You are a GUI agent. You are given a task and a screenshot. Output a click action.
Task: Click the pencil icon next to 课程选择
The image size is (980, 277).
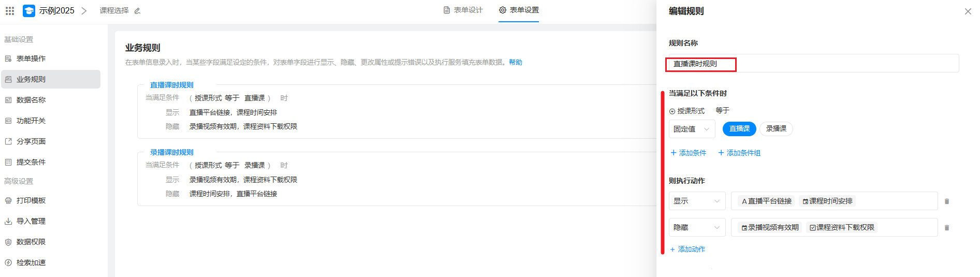pyautogui.click(x=137, y=11)
